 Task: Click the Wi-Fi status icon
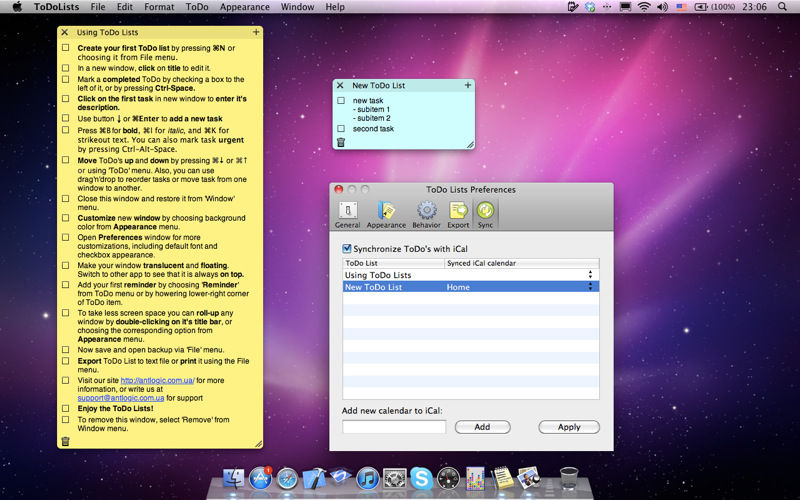coord(644,7)
